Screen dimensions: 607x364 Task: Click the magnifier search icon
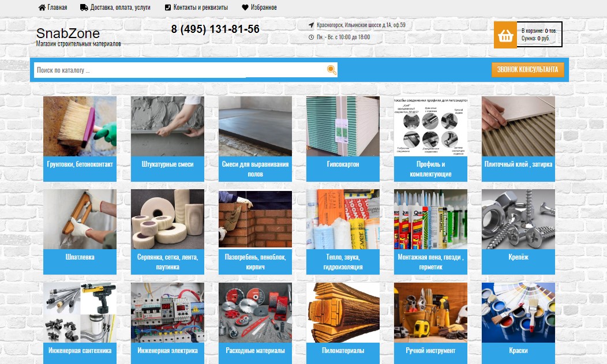(x=331, y=70)
